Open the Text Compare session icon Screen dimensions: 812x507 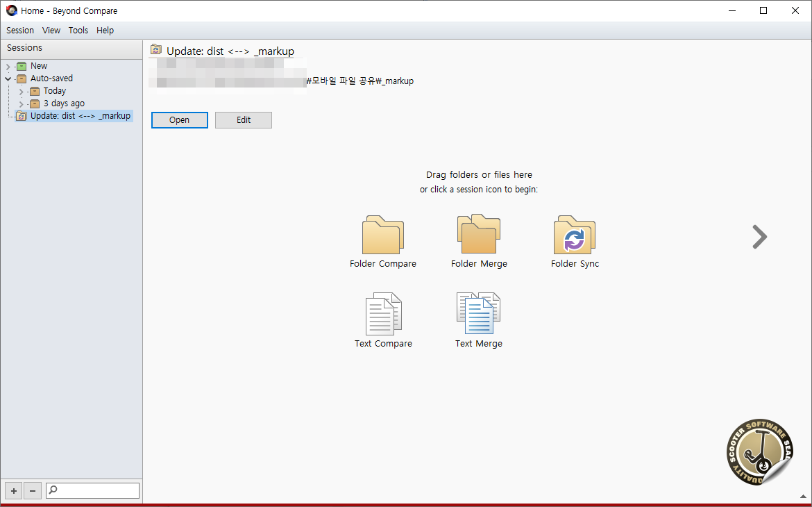[x=383, y=314]
